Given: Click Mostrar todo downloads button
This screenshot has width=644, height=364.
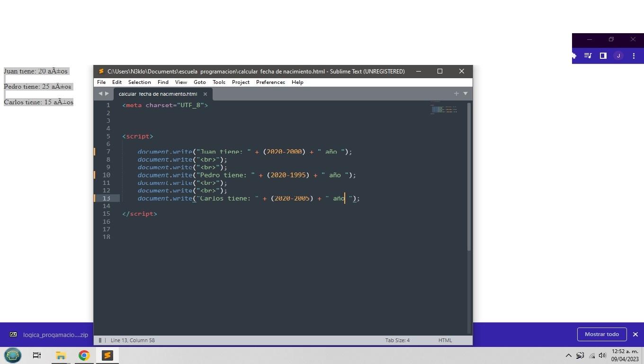Looking at the screenshot, I should pos(602,334).
